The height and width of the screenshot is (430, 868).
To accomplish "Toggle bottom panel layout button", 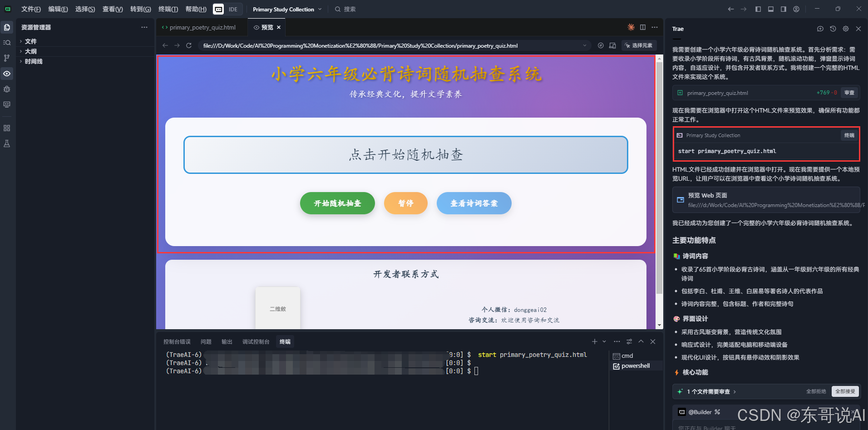I will [x=771, y=9].
